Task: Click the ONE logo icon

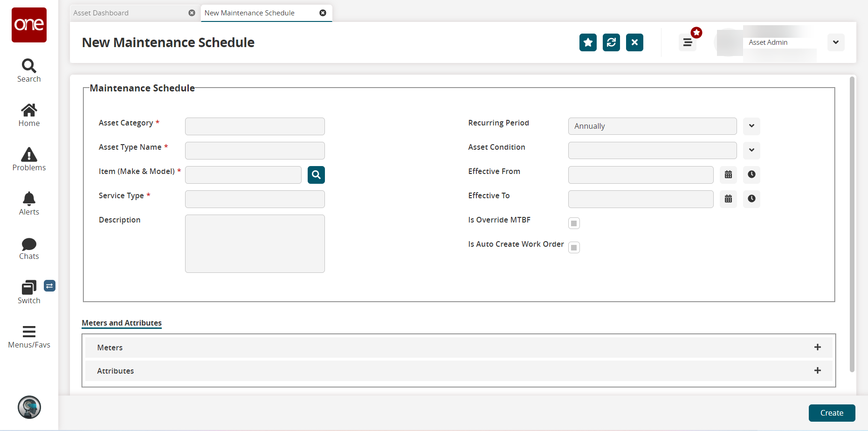Action: pyautogui.click(x=29, y=25)
